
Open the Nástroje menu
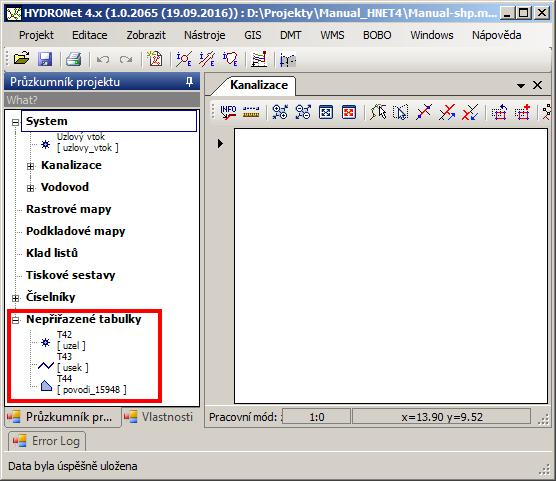point(205,35)
